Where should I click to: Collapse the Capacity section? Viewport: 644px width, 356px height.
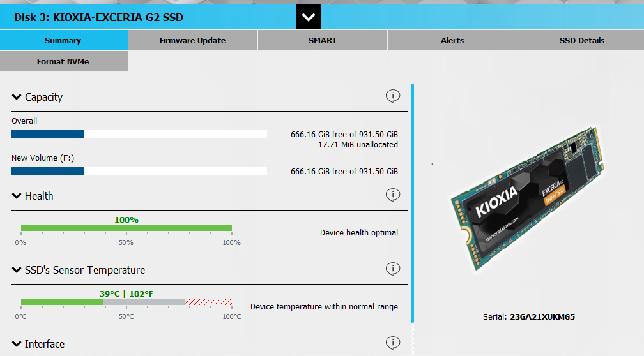pos(17,97)
